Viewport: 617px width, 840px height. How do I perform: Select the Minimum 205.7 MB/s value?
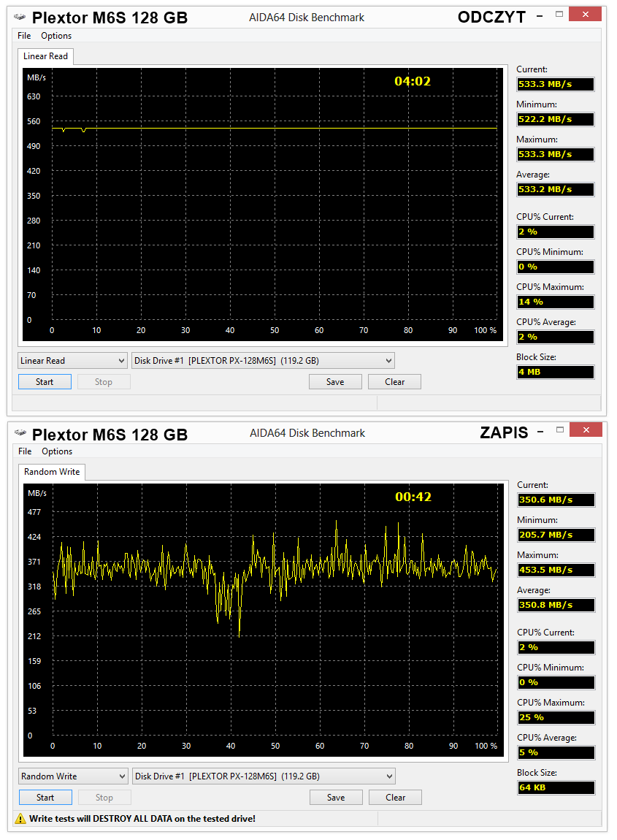(x=556, y=535)
